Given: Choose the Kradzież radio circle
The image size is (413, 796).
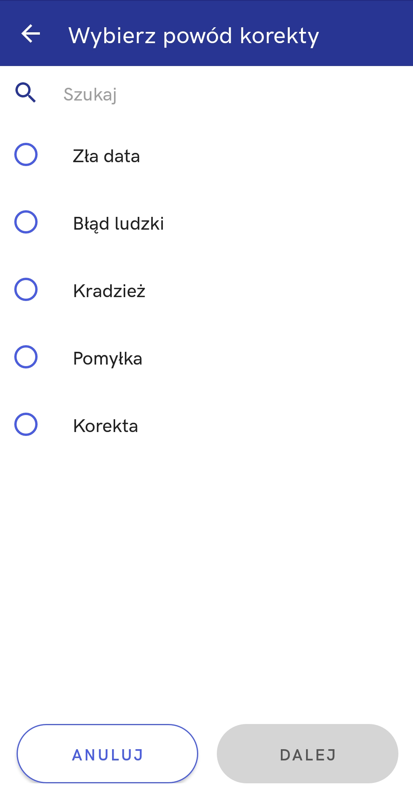Looking at the screenshot, I should point(26,289).
